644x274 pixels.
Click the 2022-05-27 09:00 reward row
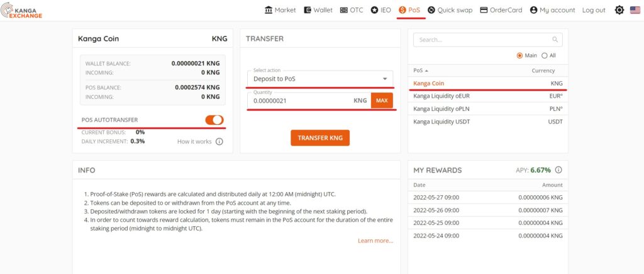coord(488,198)
